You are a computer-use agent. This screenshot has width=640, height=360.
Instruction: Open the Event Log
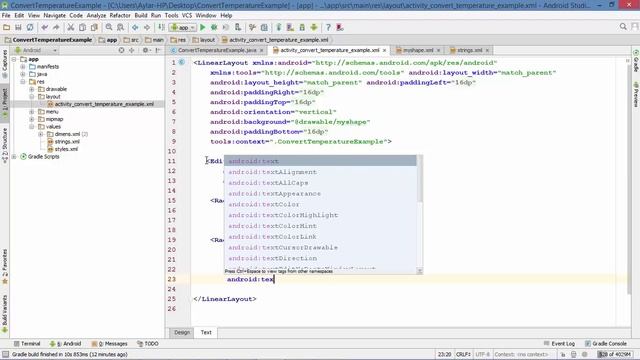tap(559, 344)
